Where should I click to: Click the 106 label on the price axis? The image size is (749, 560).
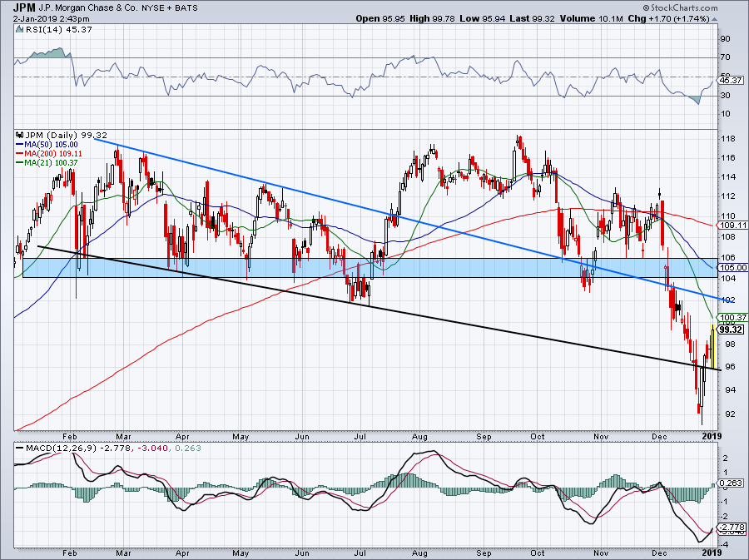coord(727,257)
